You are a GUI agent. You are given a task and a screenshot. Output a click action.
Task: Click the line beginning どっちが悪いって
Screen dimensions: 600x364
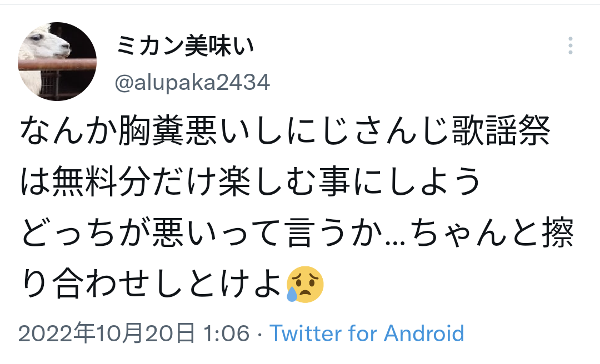click(x=297, y=232)
